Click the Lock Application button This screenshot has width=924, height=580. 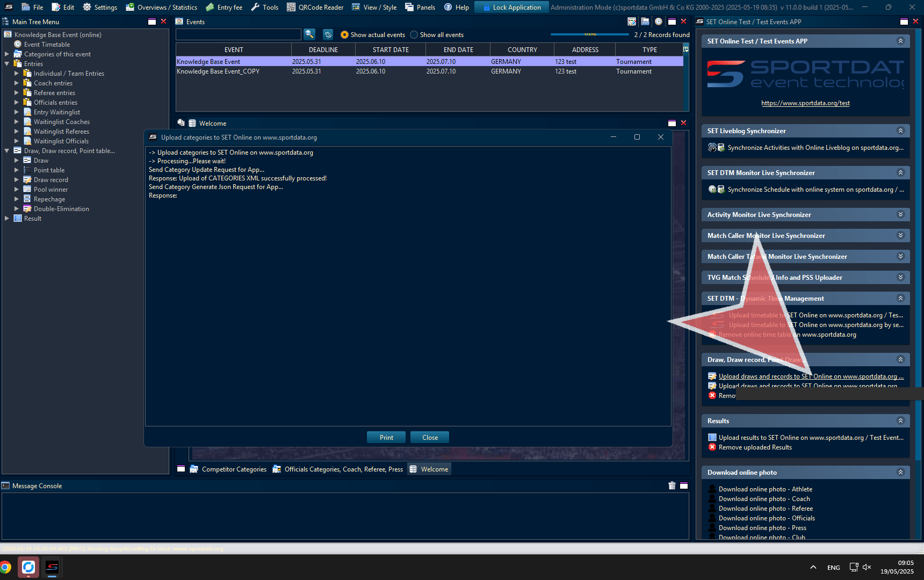(511, 7)
